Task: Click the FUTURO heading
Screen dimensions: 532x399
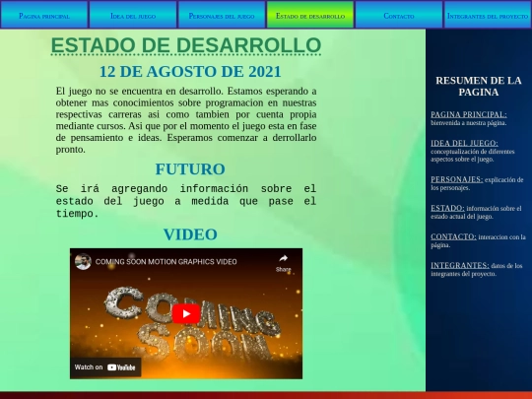Action: point(190,169)
